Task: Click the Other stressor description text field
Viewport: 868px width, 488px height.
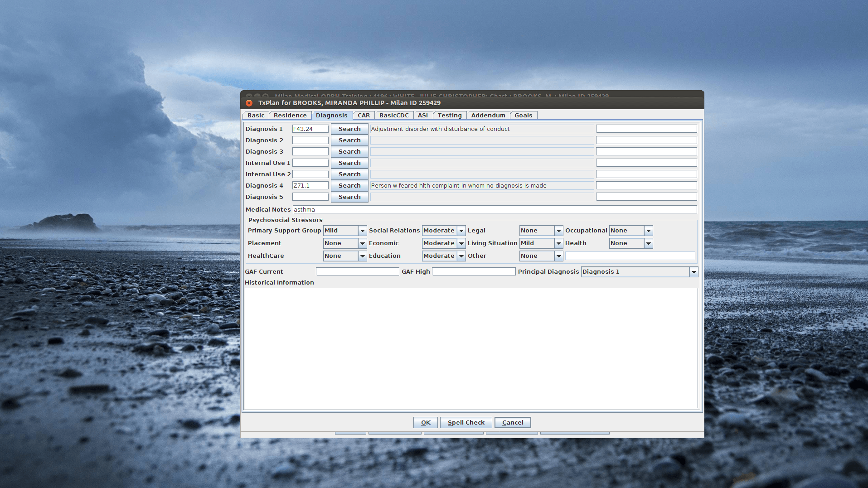Action: click(630, 256)
